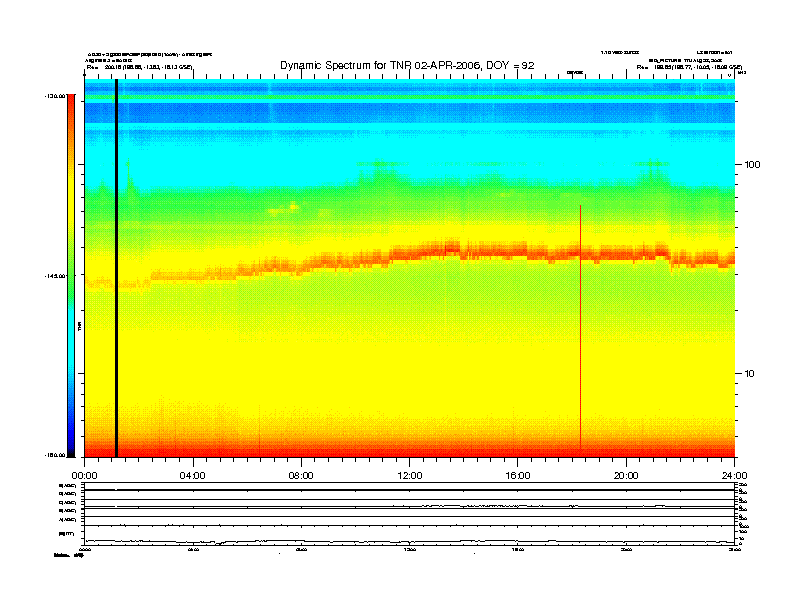Click the vertical color scale bar
The image size is (792, 612).
[x=71, y=276]
